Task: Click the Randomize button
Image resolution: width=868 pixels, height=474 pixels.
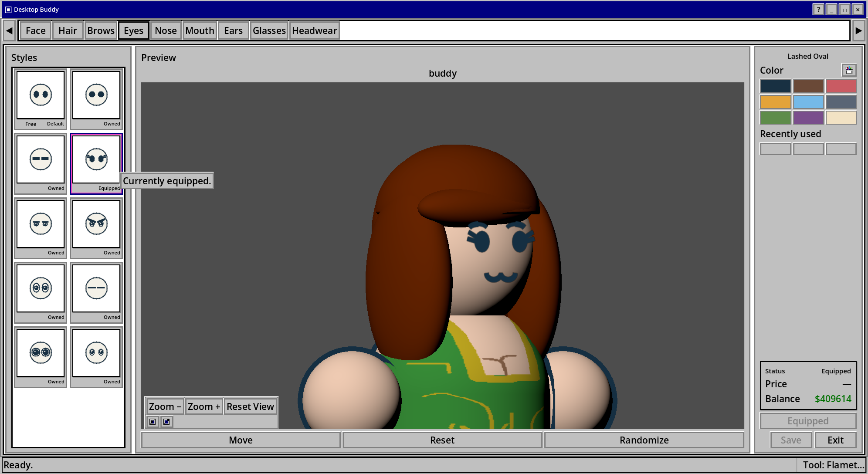Action: (644, 440)
